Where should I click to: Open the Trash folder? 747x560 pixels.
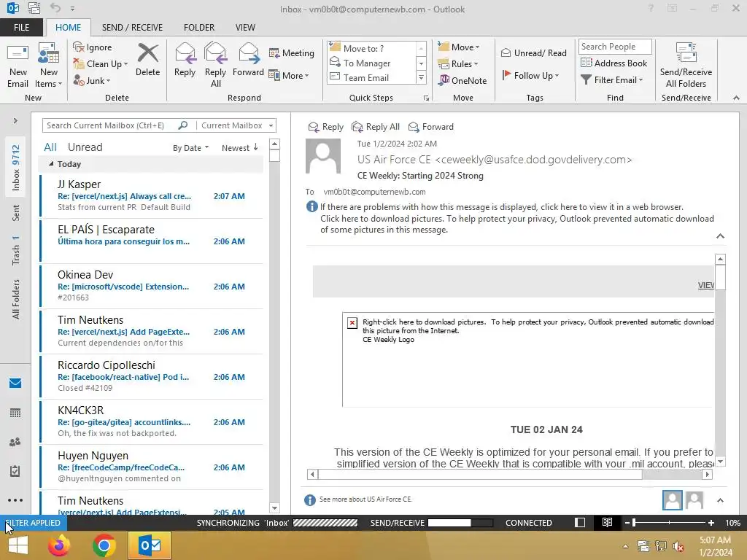16,251
